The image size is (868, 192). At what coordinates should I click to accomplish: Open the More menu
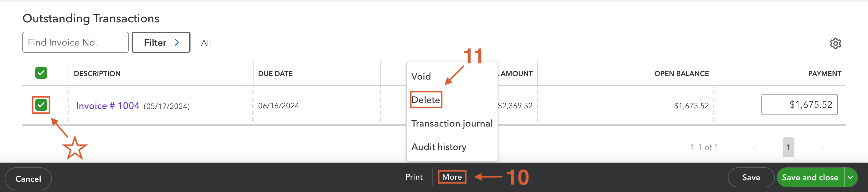(452, 177)
